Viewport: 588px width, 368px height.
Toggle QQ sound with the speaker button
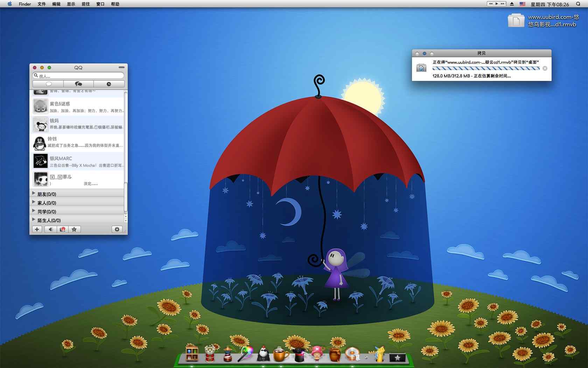[x=51, y=229]
